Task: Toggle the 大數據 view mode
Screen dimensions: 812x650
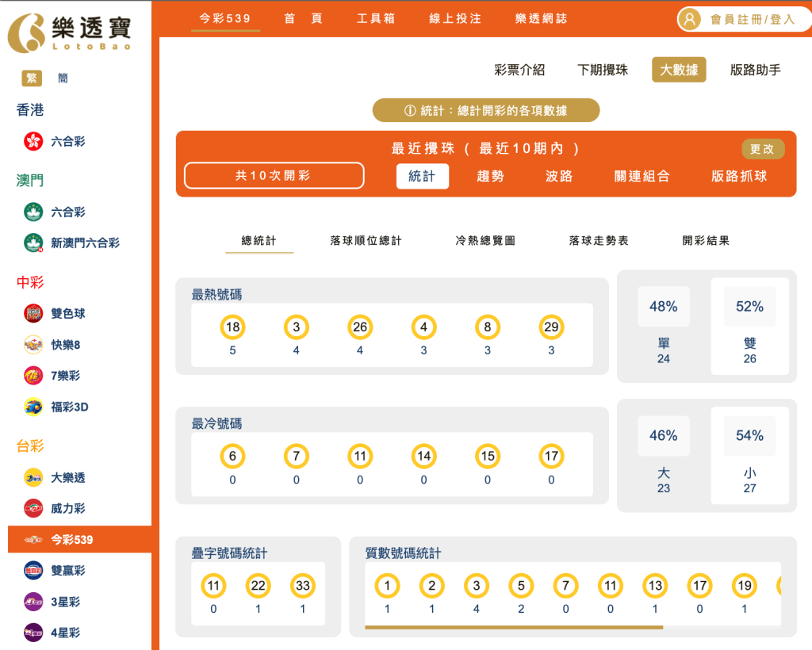Action: tap(679, 70)
